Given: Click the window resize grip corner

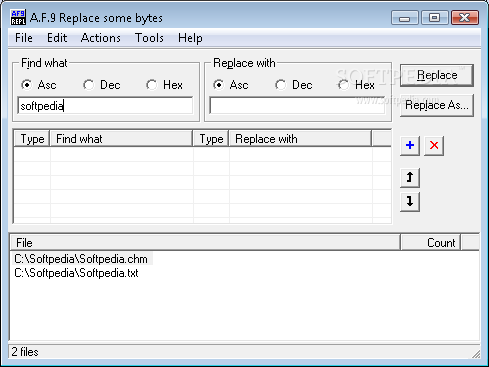Looking at the screenshot, I should coord(476,354).
